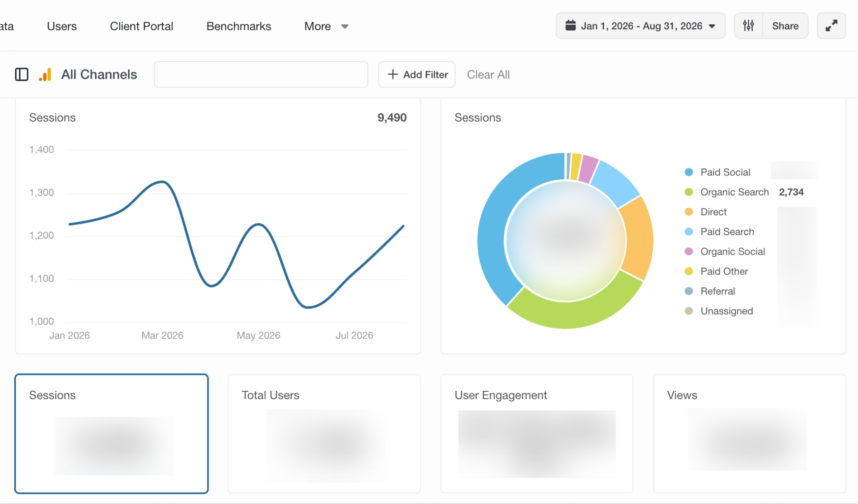This screenshot has width=858, height=504.
Task: Open the Users tab
Action: click(x=62, y=26)
